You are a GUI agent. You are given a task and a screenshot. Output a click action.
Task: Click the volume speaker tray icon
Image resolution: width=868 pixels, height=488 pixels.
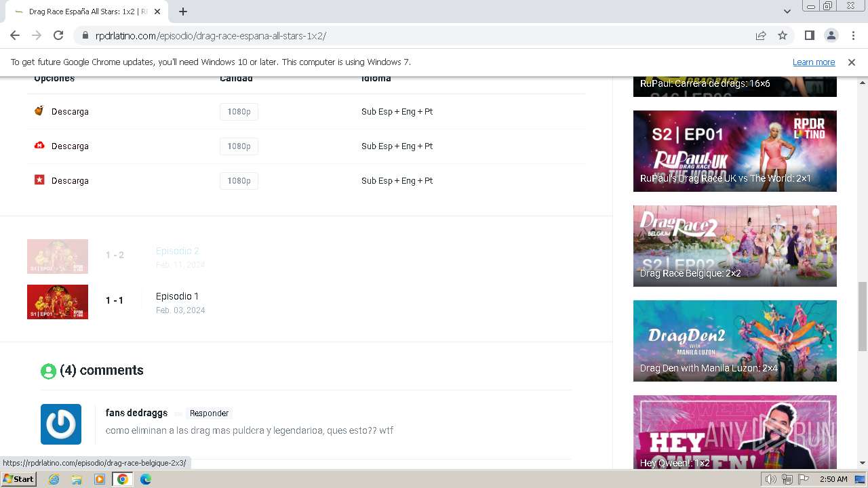(x=770, y=479)
